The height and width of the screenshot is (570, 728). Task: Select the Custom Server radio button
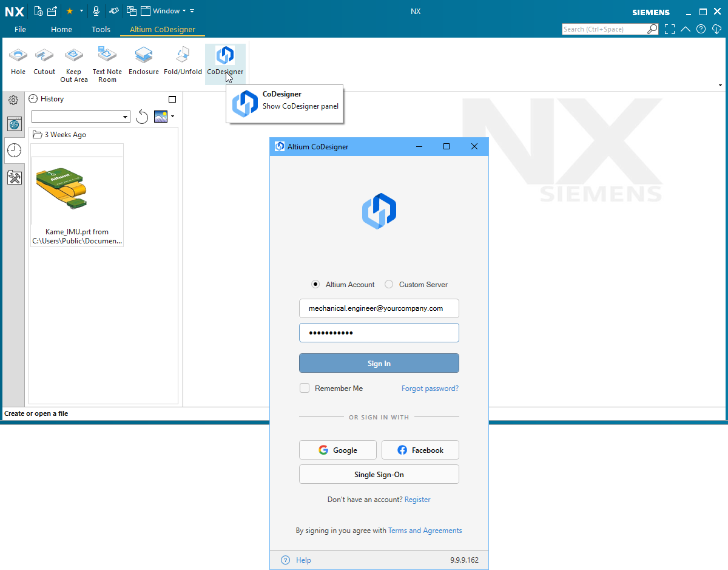pyautogui.click(x=388, y=284)
